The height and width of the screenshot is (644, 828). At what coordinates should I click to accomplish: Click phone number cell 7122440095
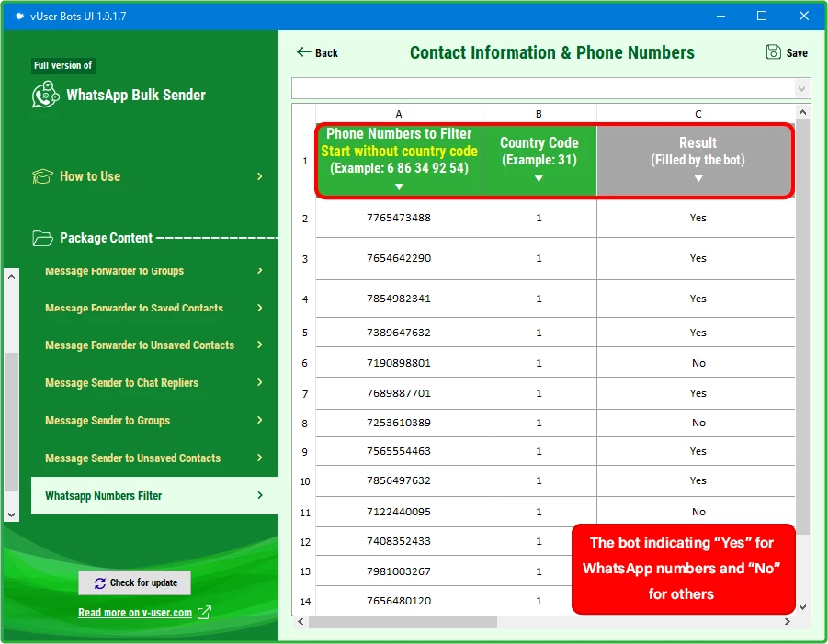[x=399, y=512]
